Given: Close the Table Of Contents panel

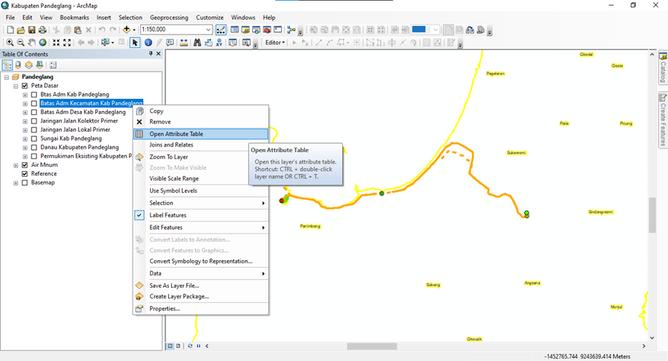Looking at the screenshot, I should click(x=158, y=54).
